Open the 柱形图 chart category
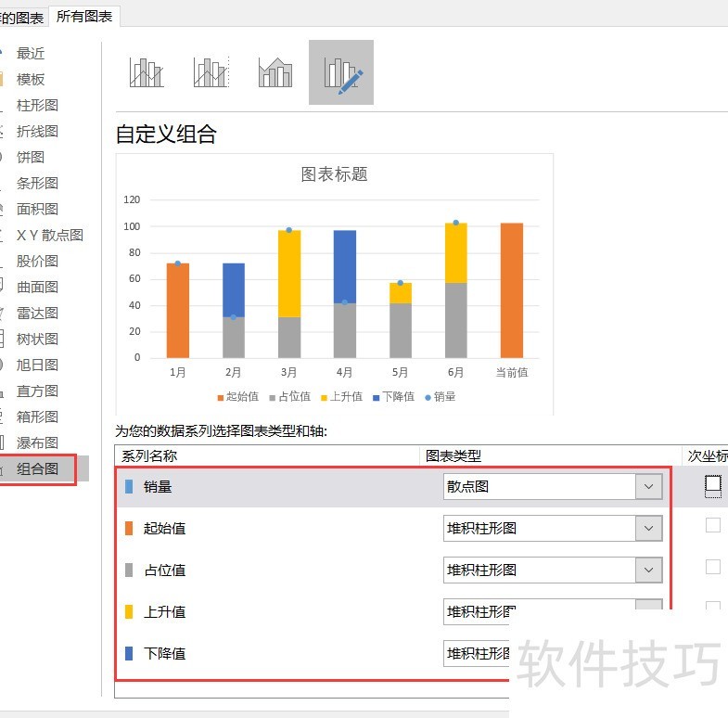 click(x=37, y=106)
